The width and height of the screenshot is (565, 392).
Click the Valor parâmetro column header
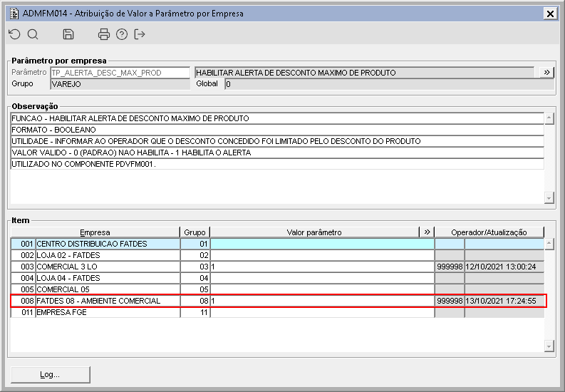315,232
